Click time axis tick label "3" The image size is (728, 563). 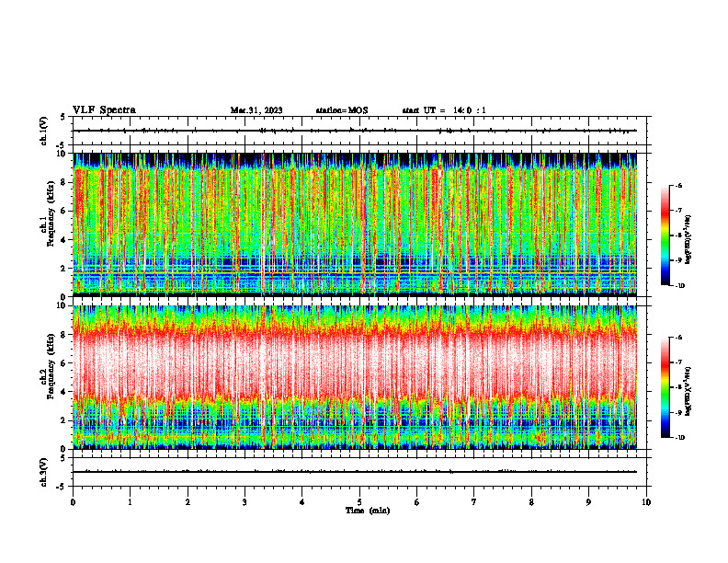coord(245,502)
